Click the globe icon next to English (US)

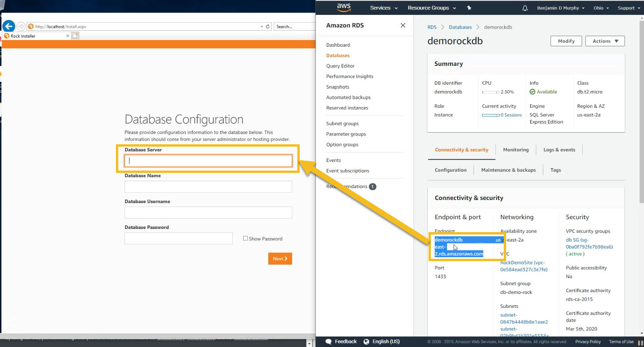(366, 342)
